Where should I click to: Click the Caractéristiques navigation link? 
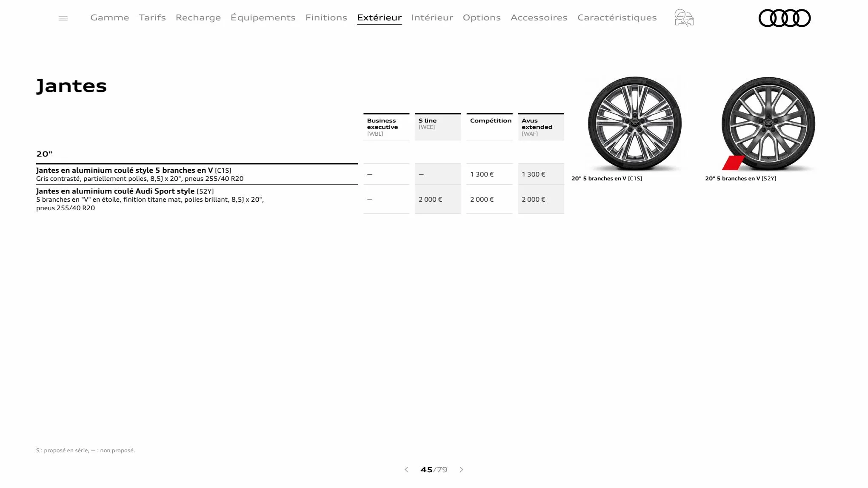point(617,18)
